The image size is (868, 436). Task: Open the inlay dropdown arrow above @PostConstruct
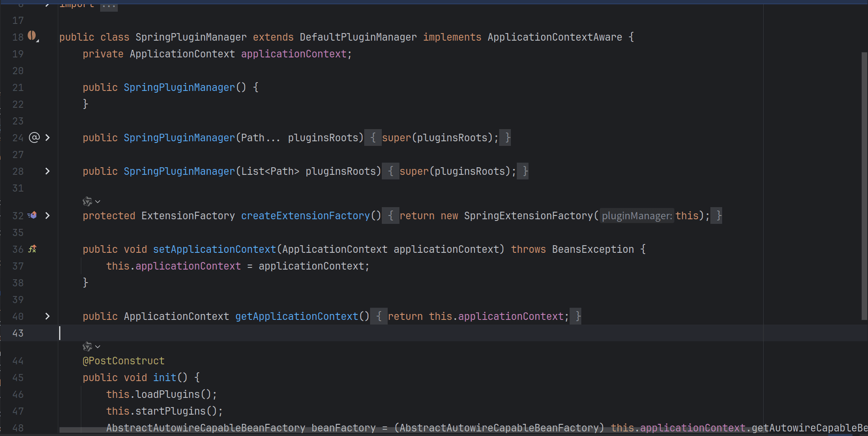pyautogui.click(x=98, y=347)
